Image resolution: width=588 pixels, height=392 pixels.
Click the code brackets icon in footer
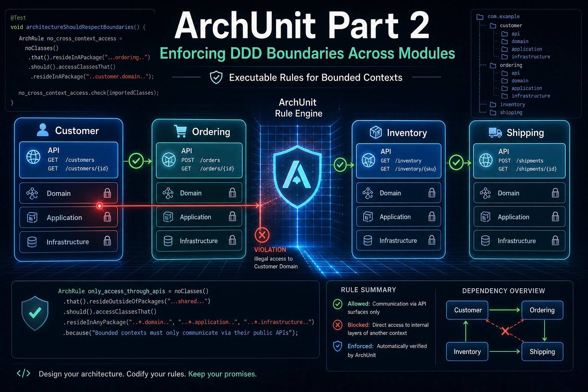click(24, 373)
